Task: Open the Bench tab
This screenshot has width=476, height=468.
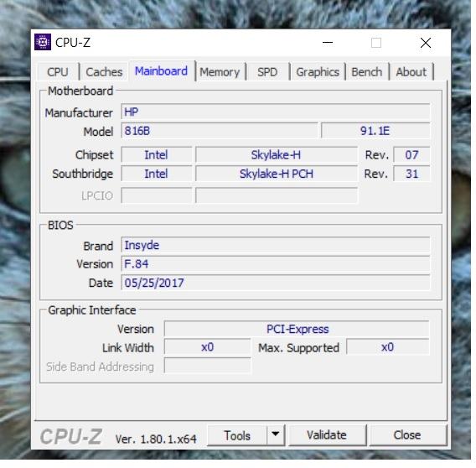Action: (x=367, y=72)
